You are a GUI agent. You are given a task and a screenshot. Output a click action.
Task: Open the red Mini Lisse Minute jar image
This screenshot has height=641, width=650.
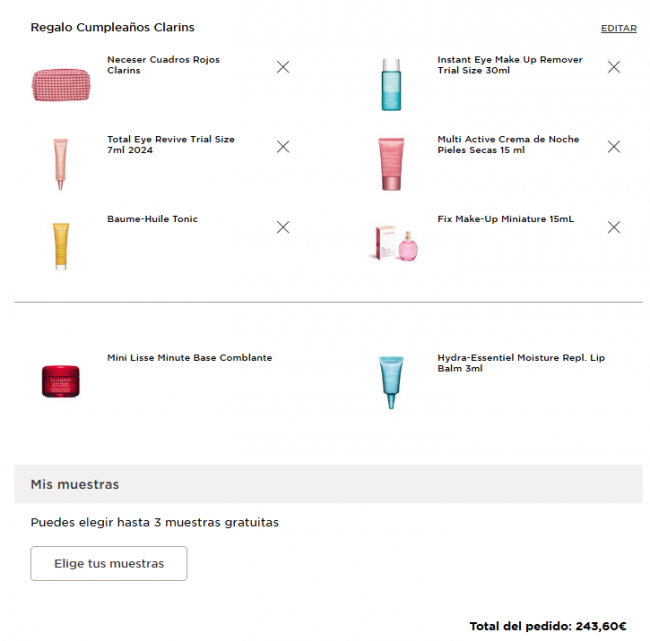tap(61, 381)
